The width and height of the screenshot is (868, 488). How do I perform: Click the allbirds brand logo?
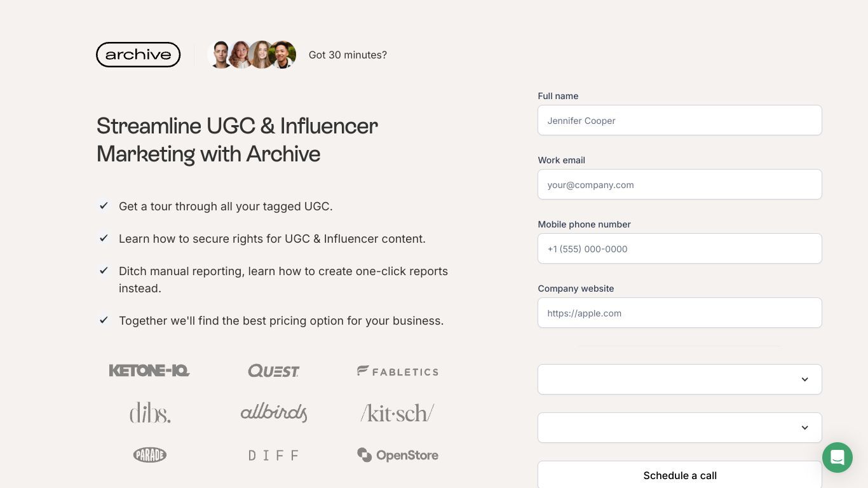click(274, 412)
